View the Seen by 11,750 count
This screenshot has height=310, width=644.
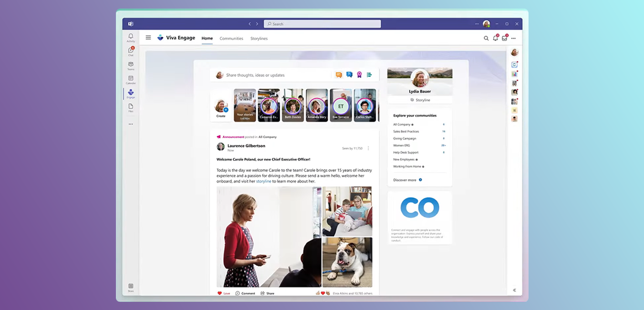click(352, 148)
